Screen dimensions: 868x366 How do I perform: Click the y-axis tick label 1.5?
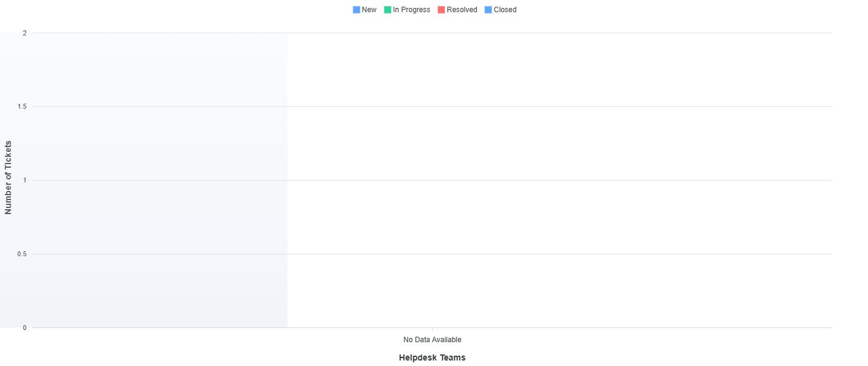[x=22, y=107]
